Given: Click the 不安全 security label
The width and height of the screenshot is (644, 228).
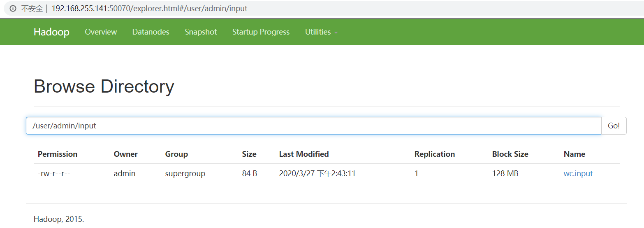Looking at the screenshot, I should click(32, 9).
